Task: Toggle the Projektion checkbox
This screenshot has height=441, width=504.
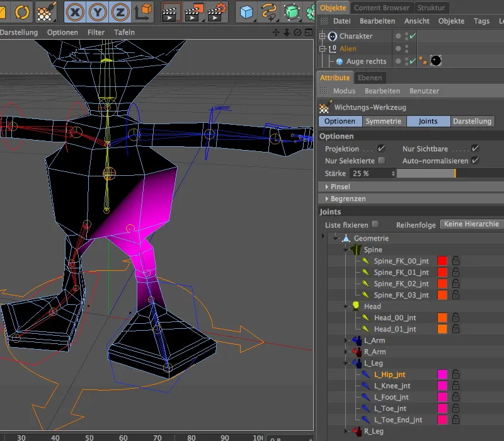Action: 381,149
